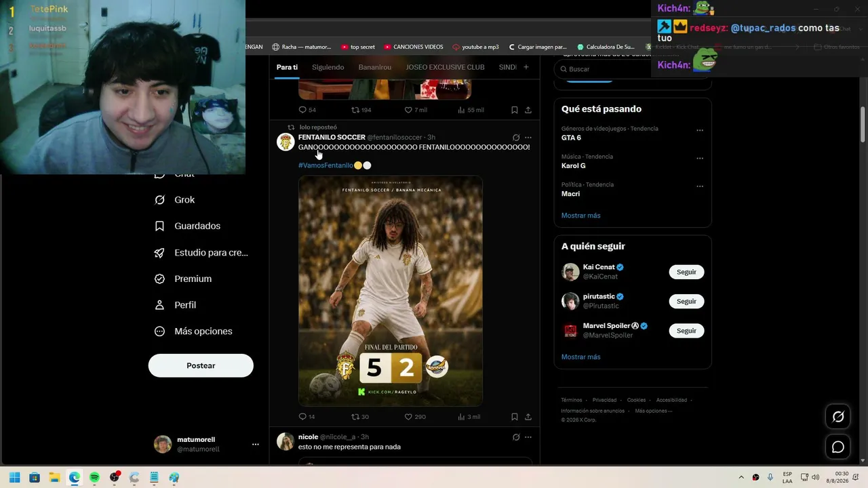
Task: Open Más opciones in the sidebar
Action: click(x=193, y=331)
